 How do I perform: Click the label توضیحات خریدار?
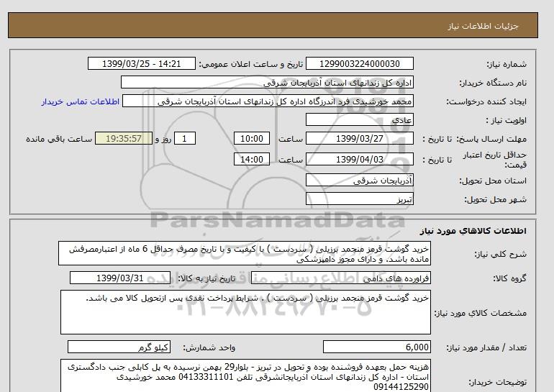497,382
